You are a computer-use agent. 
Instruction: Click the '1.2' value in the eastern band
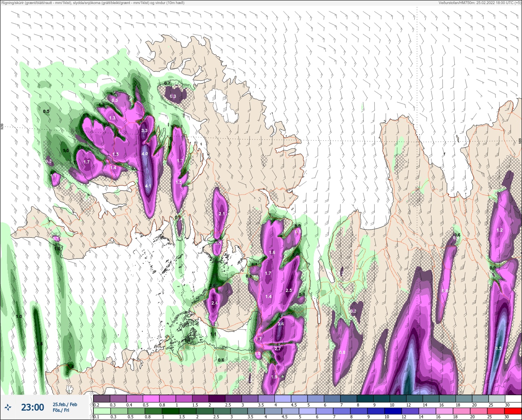500,230
